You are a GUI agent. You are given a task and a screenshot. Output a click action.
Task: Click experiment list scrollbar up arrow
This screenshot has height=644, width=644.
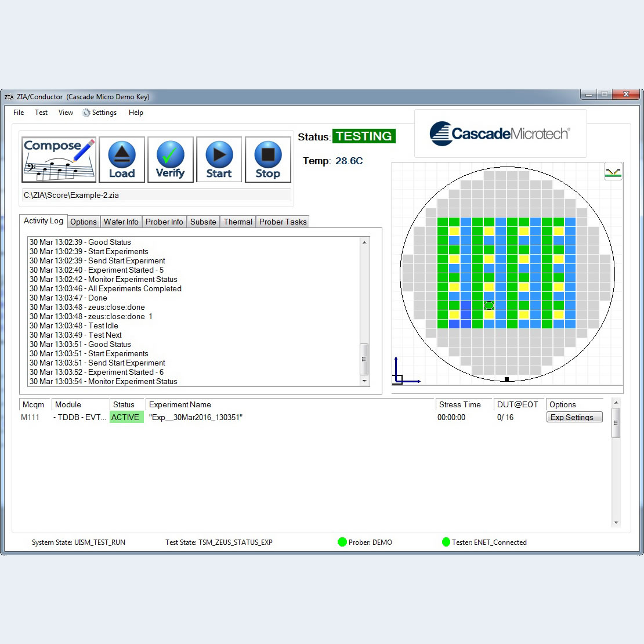[x=616, y=403]
